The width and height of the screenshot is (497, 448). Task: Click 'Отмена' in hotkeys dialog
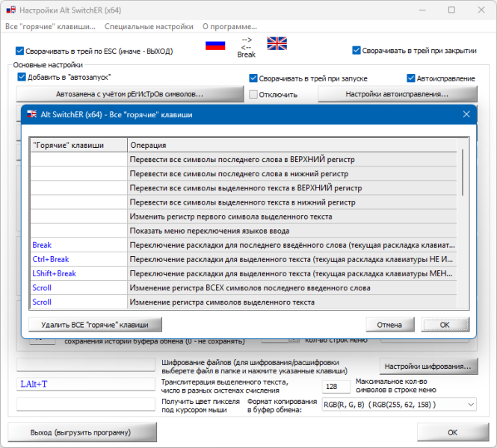(x=390, y=325)
